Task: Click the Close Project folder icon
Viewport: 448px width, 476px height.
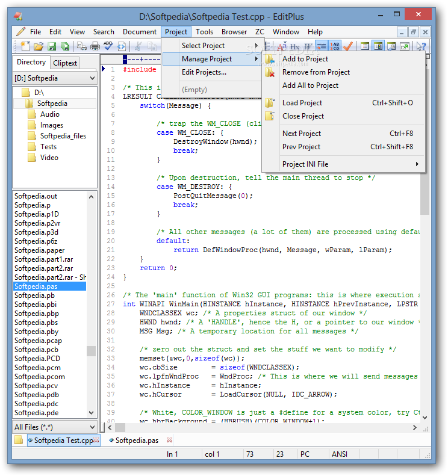Action: 270,116
